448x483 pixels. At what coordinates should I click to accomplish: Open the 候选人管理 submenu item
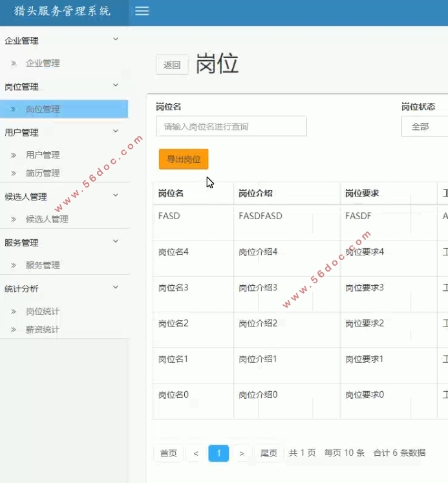point(47,219)
